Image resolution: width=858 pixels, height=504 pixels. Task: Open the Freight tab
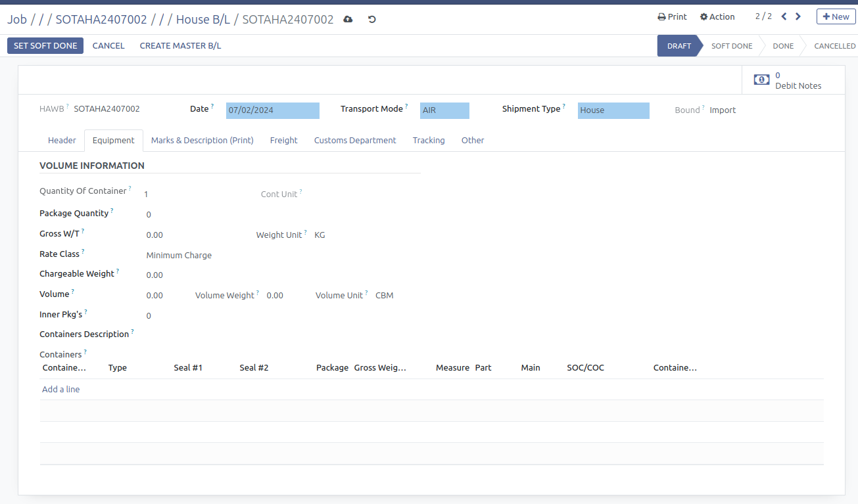[x=283, y=140]
